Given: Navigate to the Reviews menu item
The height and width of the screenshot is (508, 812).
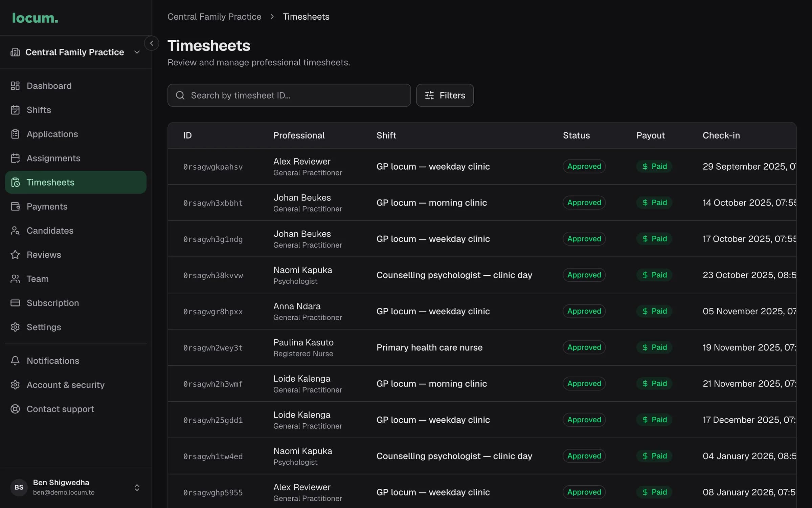Looking at the screenshot, I should 76,255.
